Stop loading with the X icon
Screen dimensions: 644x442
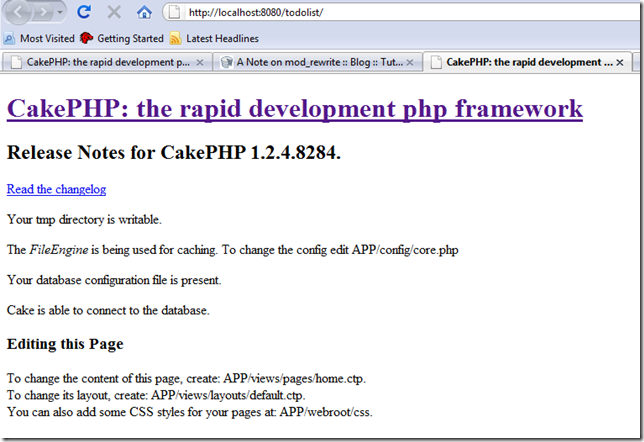(114, 12)
